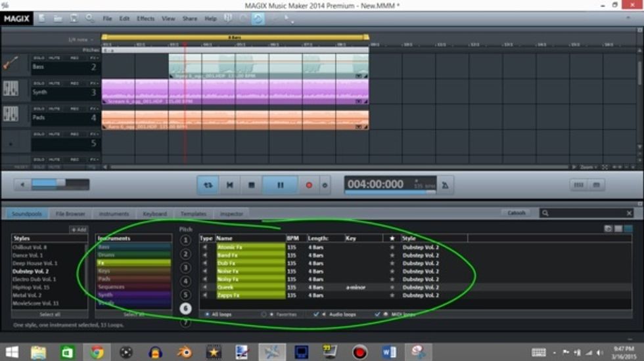644x361 pixels.
Task: Switch to the File Browser tab
Action: point(70,214)
